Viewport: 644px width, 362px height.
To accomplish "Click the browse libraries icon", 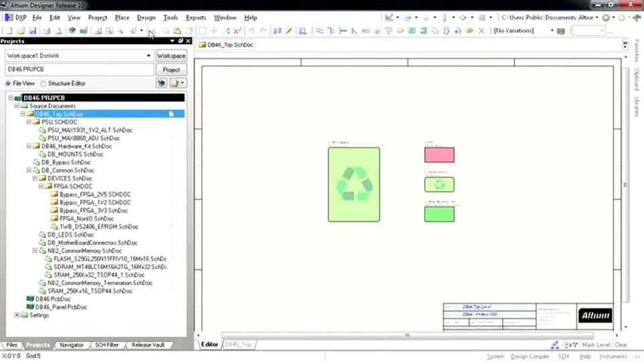I will pyautogui.click(x=303, y=31).
